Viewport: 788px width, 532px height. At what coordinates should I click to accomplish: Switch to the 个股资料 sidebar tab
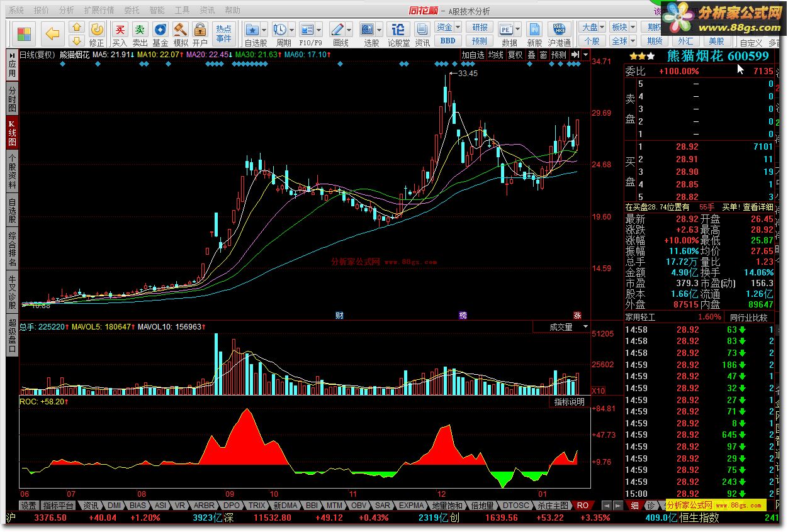point(13,171)
